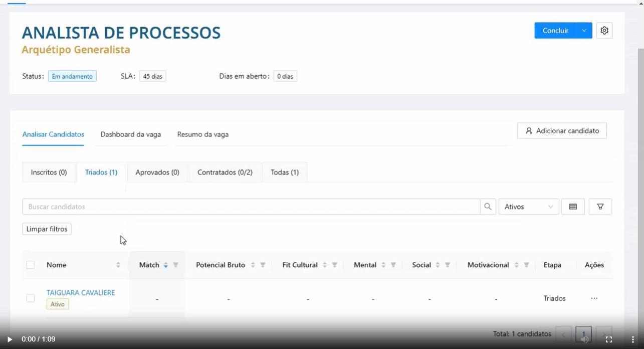The image size is (644, 349).
Task: Open the Triados (1) tab
Action: pyautogui.click(x=101, y=172)
